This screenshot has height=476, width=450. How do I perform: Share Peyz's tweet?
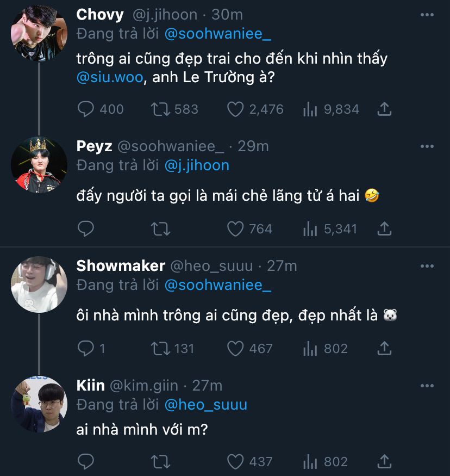point(384,229)
